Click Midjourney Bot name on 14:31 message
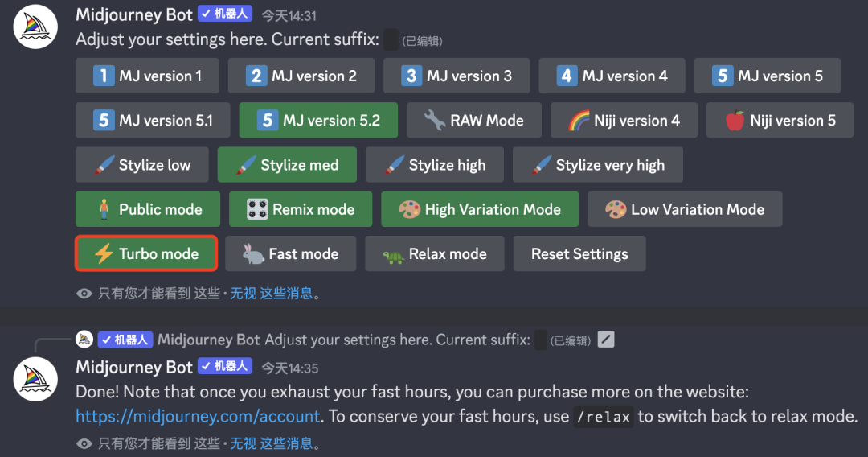The image size is (868, 457). [x=134, y=14]
